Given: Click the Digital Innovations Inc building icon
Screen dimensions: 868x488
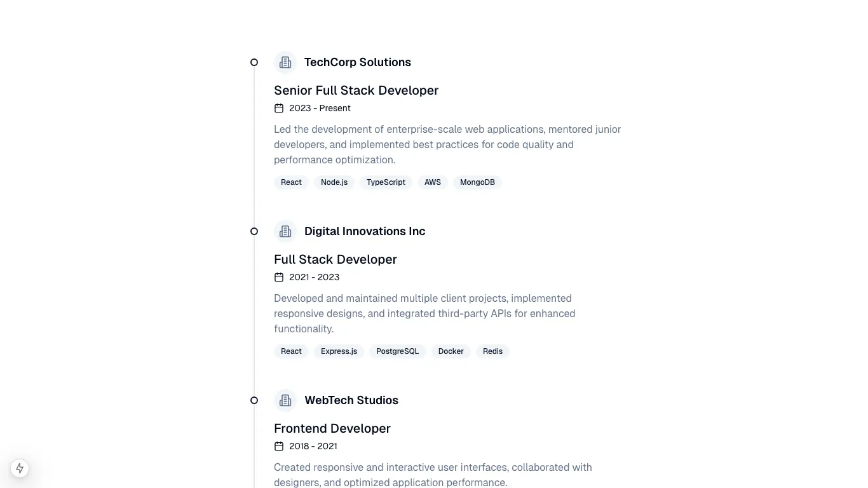Looking at the screenshot, I should [285, 231].
